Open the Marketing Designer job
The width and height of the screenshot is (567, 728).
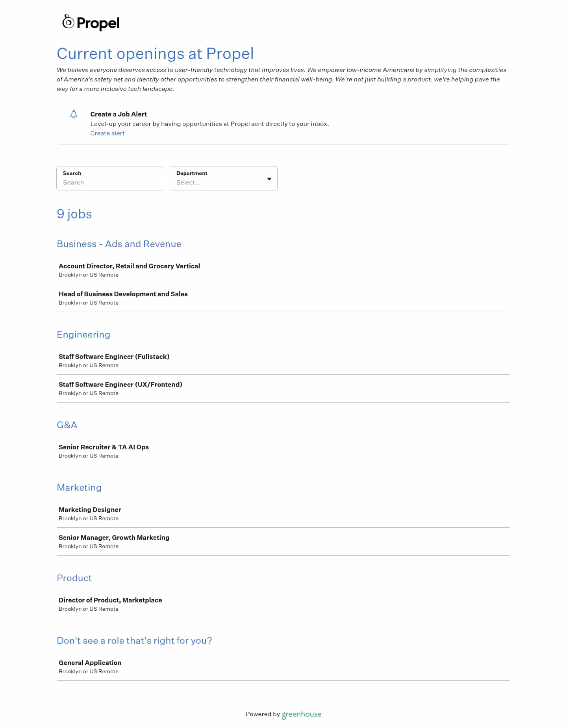pos(90,510)
